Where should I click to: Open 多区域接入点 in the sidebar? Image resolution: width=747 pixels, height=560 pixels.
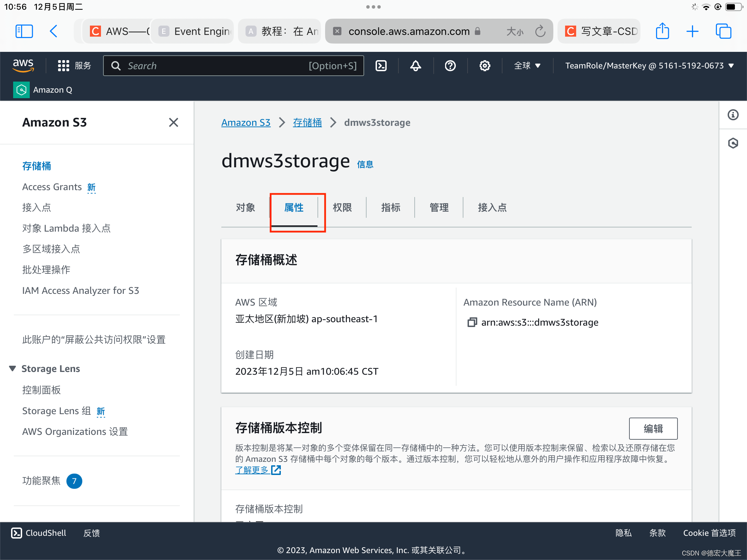click(51, 249)
